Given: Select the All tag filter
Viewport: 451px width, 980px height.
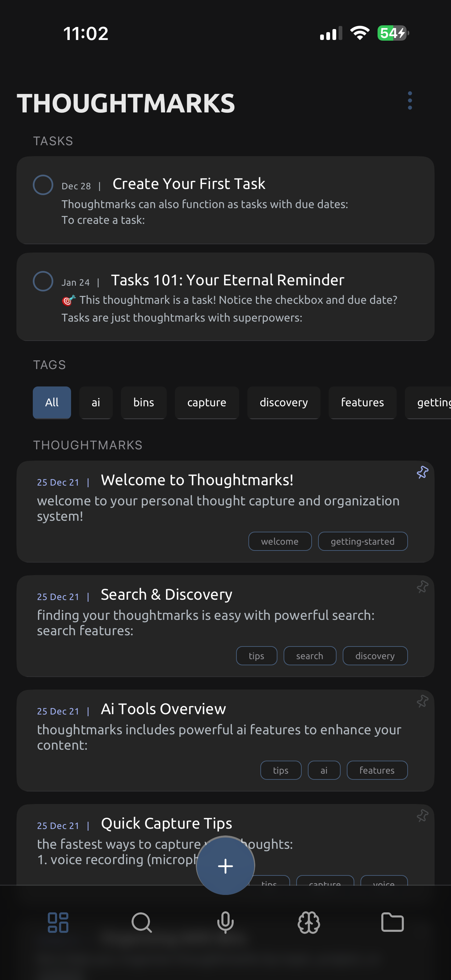Looking at the screenshot, I should pos(52,403).
